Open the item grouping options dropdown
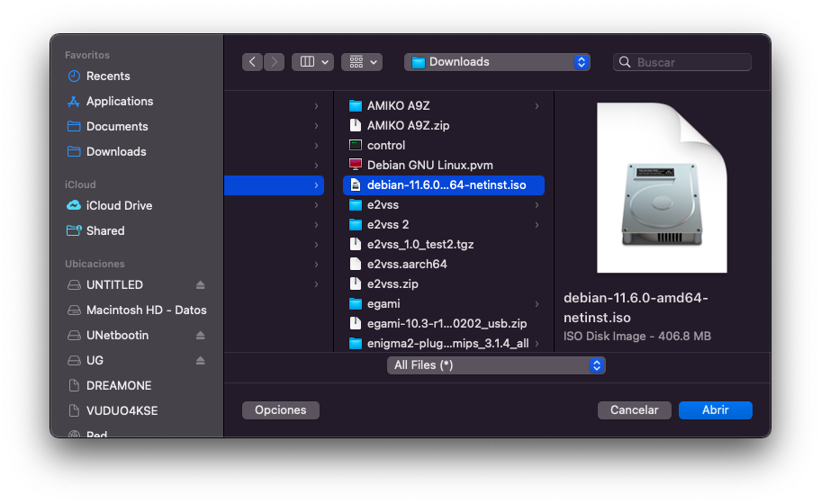 click(362, 62)
